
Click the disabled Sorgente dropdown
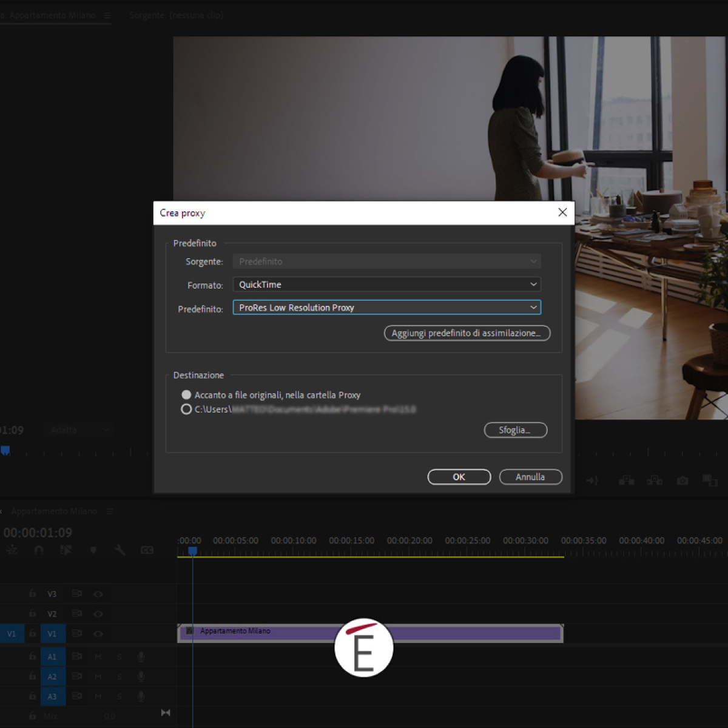[387, 261]
